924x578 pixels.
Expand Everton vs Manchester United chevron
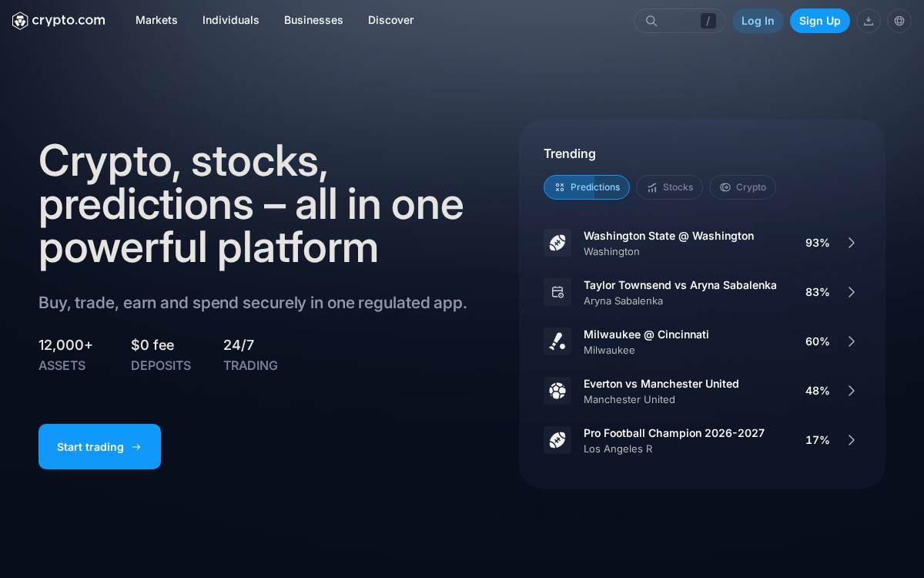coord(852,391)
